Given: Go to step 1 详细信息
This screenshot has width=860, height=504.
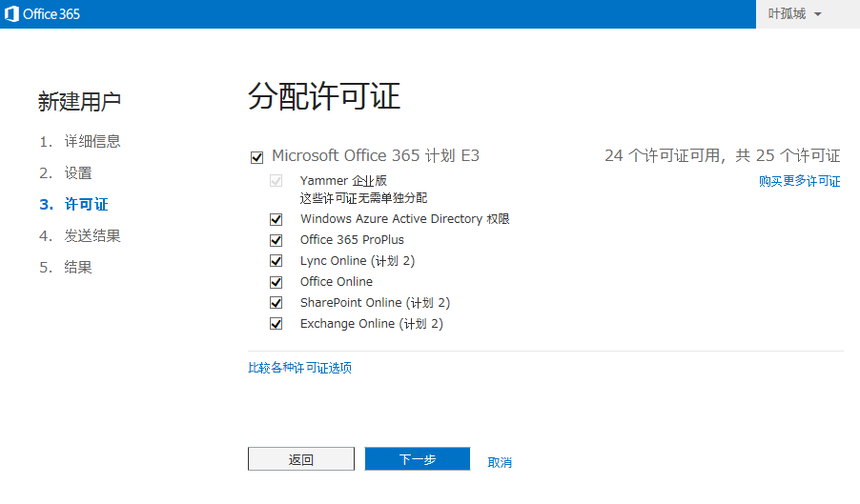Looking at the screenshot, I should click(x=92, y=142).
